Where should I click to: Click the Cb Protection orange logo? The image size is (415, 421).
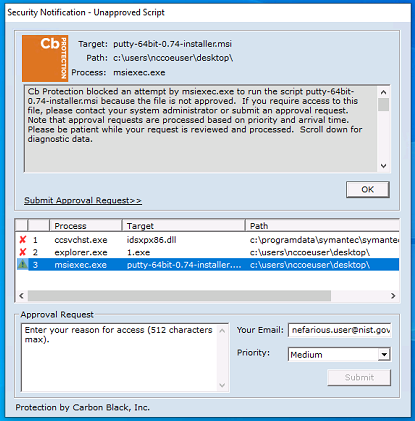tap(45, 58)
